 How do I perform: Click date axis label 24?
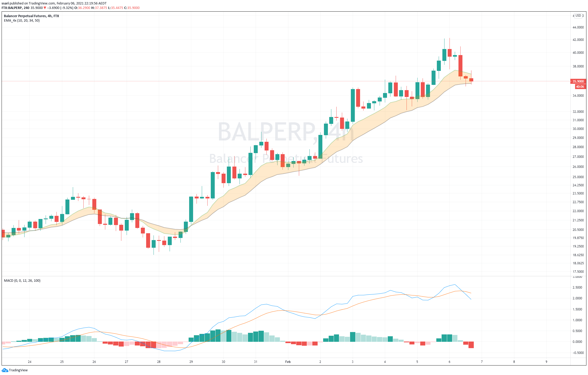pyautogui.click(x=30, y=362)
